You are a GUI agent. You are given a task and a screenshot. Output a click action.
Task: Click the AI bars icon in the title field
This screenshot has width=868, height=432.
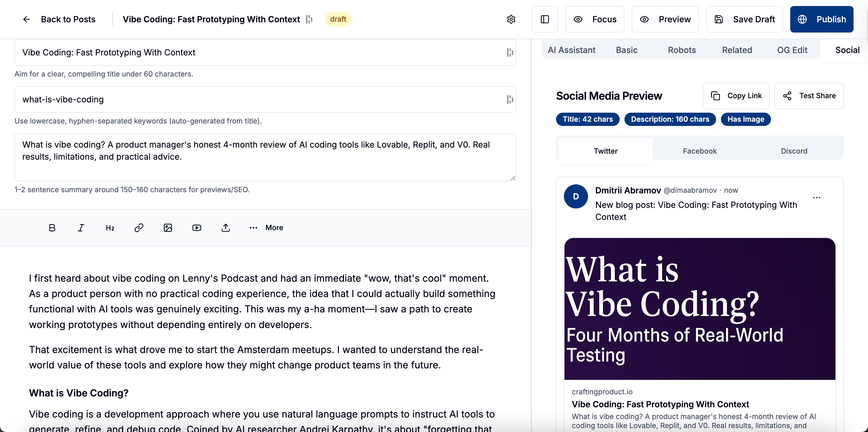(x=510, y=52)
